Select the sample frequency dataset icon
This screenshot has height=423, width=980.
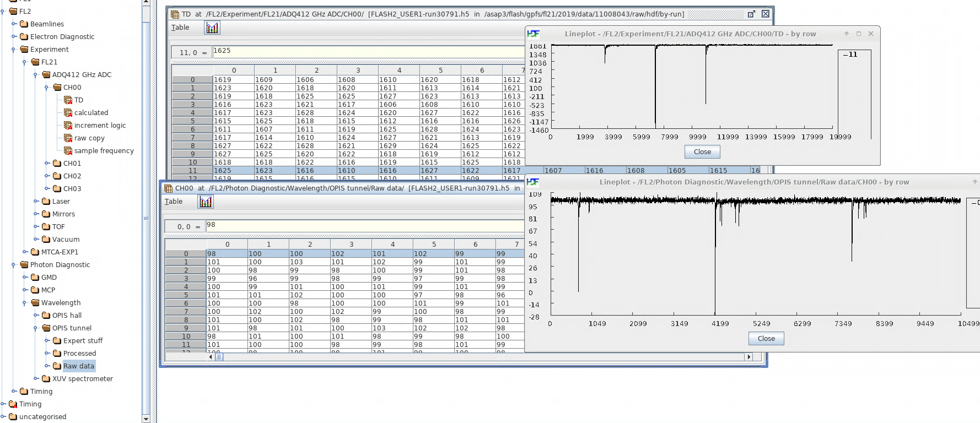click(x=68, y=150)
